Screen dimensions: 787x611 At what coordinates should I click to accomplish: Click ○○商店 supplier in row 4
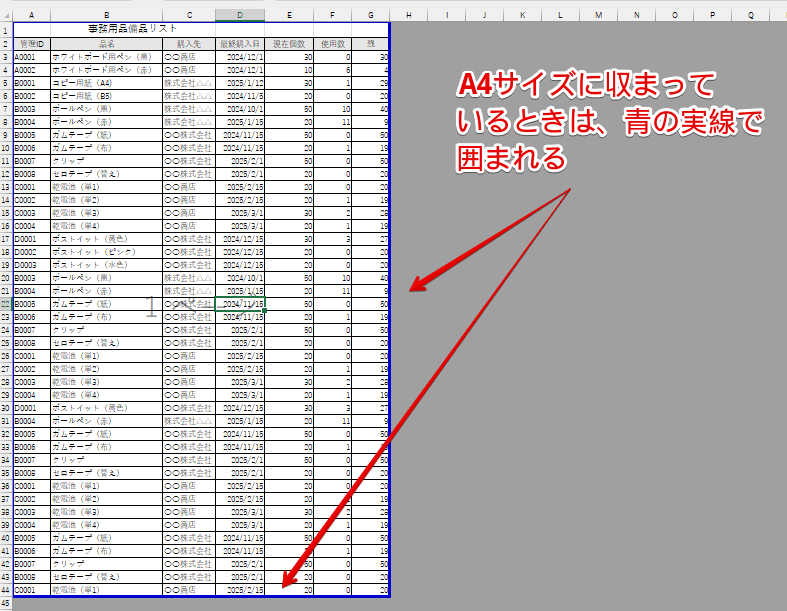pos(189,70)
